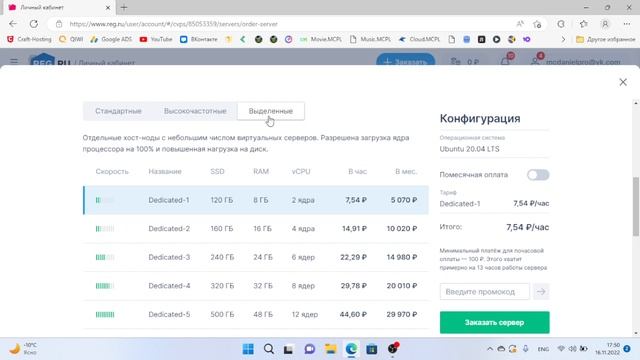Click Заказать сервер green button
The width and height of the screenshot is (640, 360).
494,322
